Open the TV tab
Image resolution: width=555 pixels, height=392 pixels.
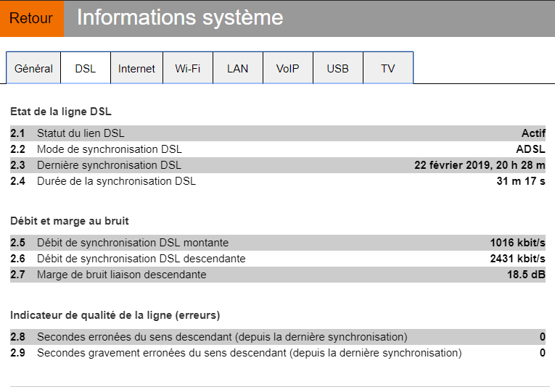pyautogui.click(x=388, y=69)
